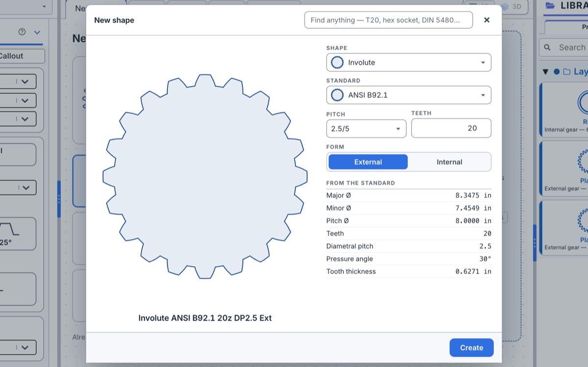
Task: Click the involute gear preview drawing
Action: click(x=205, y=176)
